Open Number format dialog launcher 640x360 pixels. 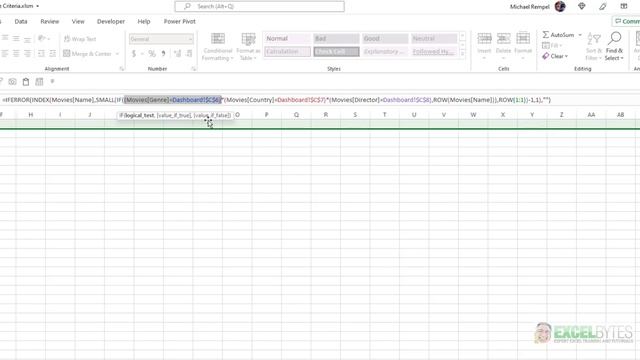coord(193,69)
